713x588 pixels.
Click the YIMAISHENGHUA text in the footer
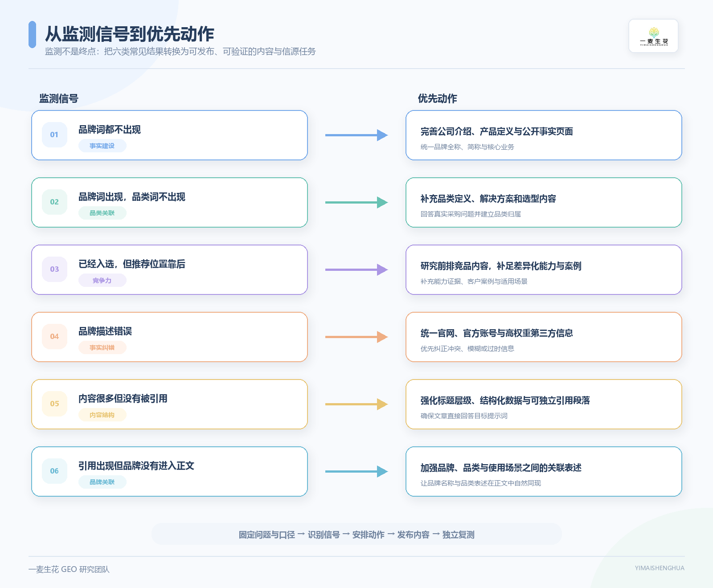coord(660,568)
